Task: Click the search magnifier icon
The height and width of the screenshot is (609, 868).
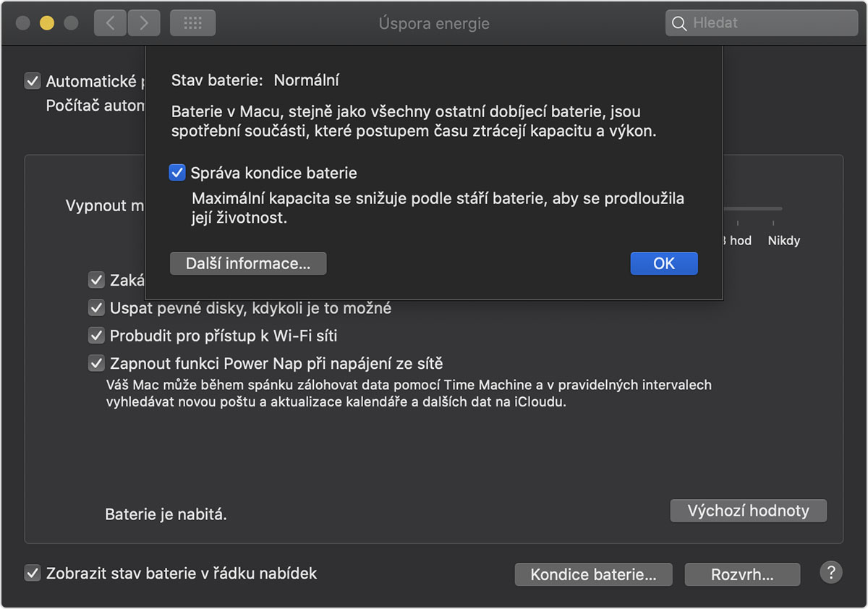Action: pos(679,23)
